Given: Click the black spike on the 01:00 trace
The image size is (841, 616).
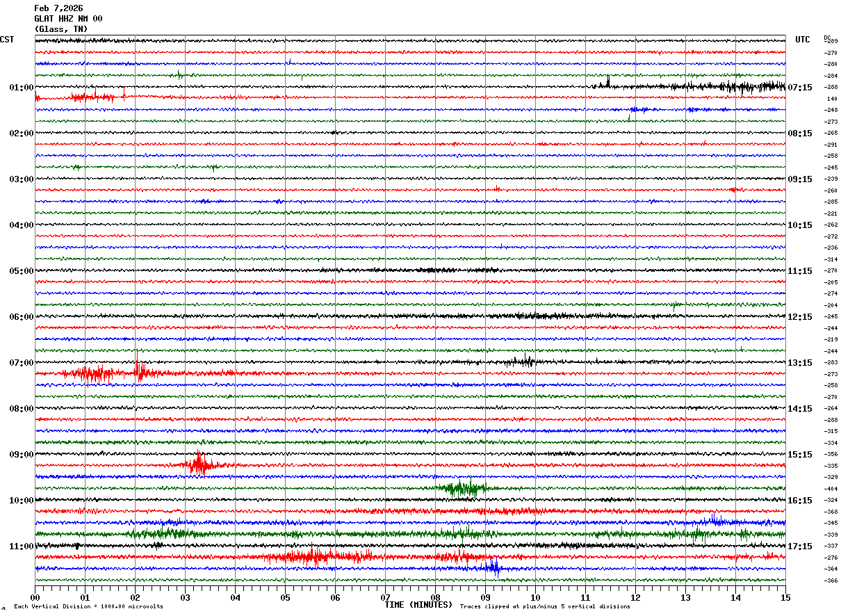Looking at the screenshot, I should click(x=607, y=82).
